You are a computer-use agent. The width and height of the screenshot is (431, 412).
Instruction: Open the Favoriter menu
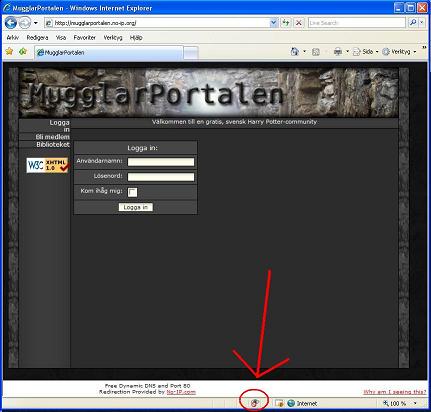[x=85, y=38]
